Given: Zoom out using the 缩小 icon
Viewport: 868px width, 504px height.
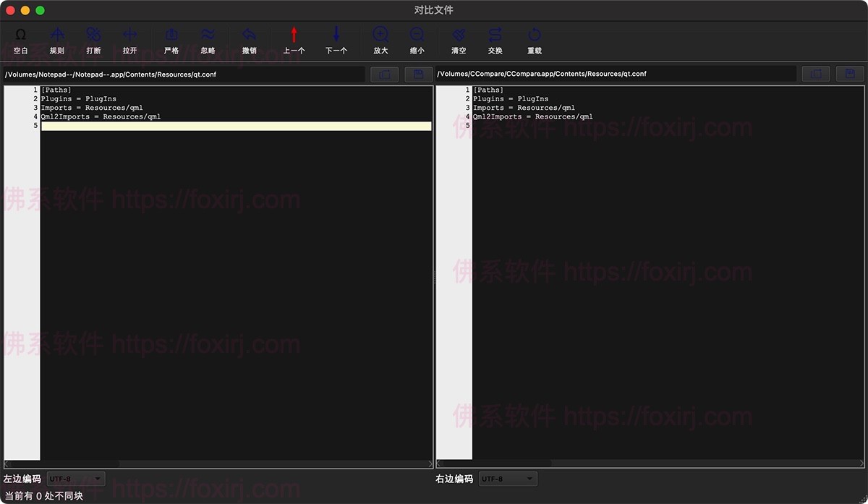Looking at the screenshot, I should [417, 36].
